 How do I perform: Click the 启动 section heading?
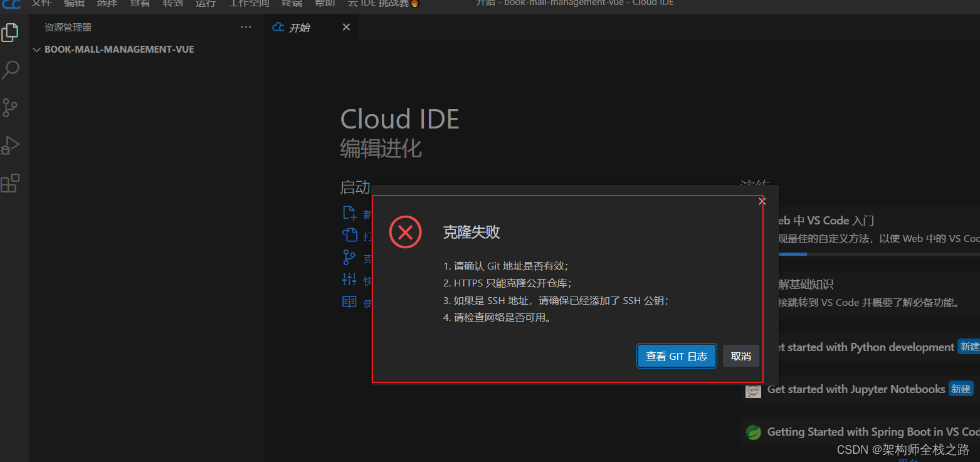click(x=355, y=187)
